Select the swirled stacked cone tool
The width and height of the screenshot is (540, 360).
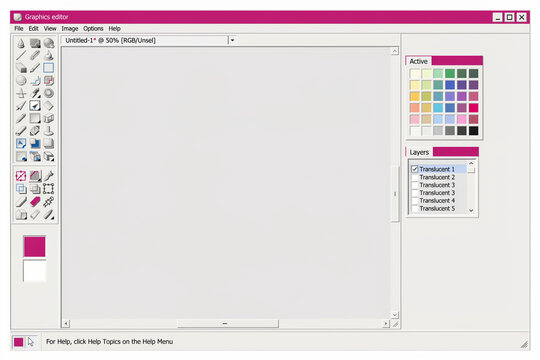point(49,55)
